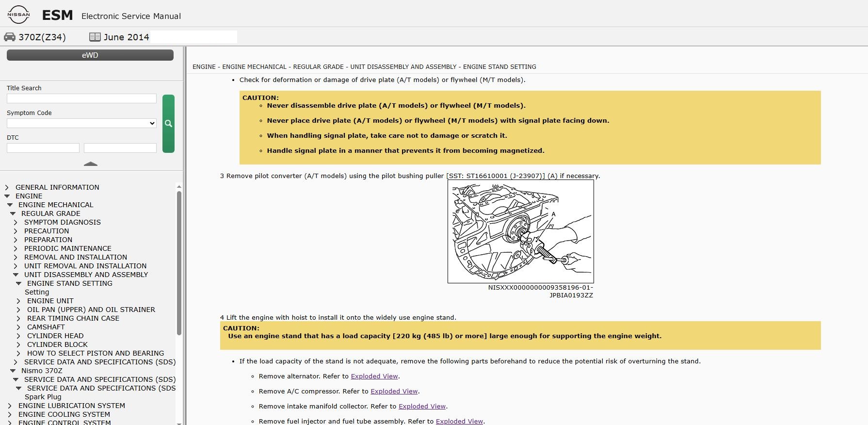Collapse UNIT DISASSEMBLY AND ASSEMBLY node
This screenshot has width=868, height=425.
[x=16, y=275]
